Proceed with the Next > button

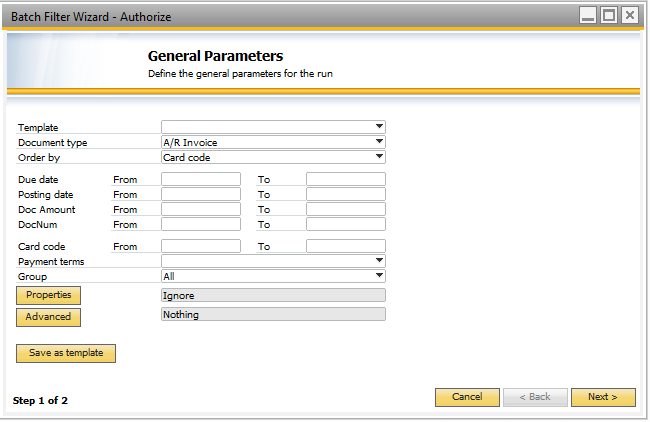point(603,397)
